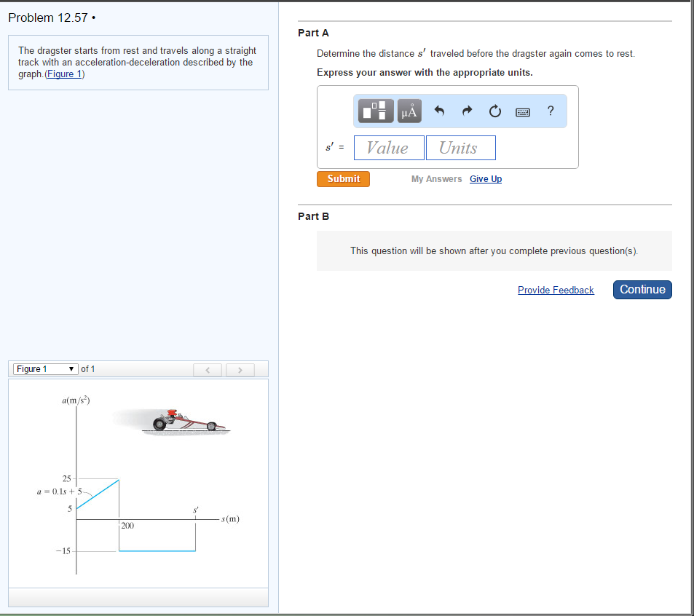This screenshot has height=616, width=694.
Task: Click the left chevron above the figure
Action: tap(207, 370)
